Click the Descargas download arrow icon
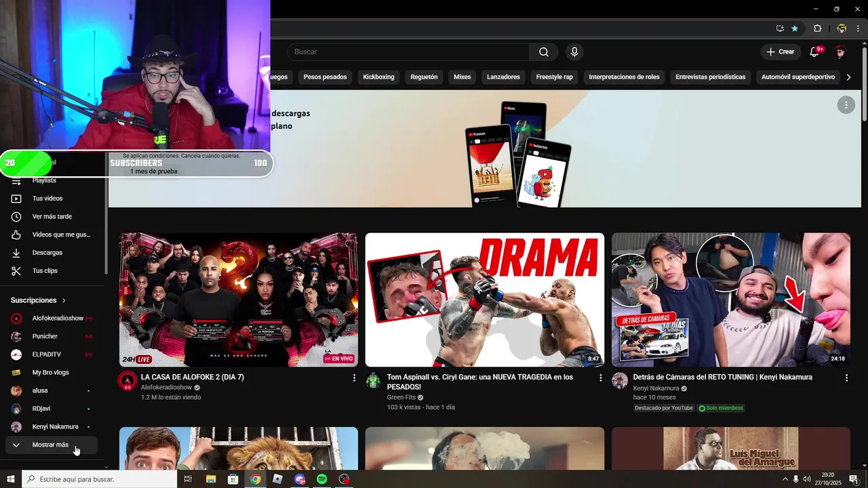868x488 pixels. click(16, 252)
